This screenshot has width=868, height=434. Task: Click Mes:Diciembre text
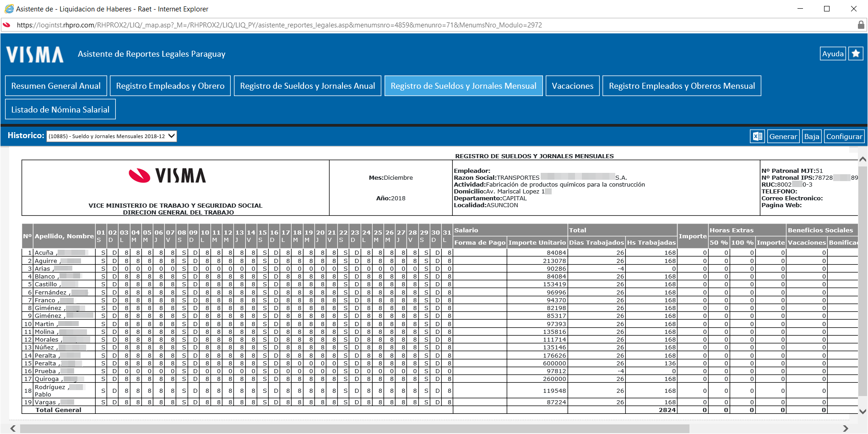[x=391, y=177]
